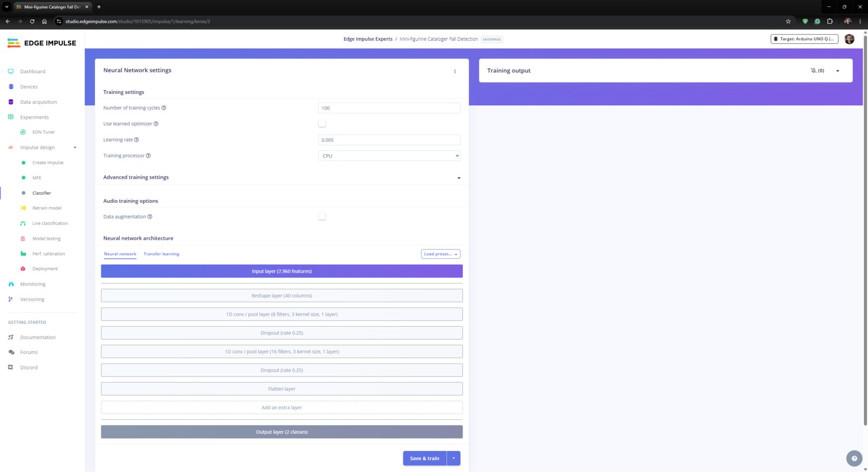Viewport: 868px width, 472px height.
Task: Open the Output layer (2 classes)
Action: [x=282, y=432]
